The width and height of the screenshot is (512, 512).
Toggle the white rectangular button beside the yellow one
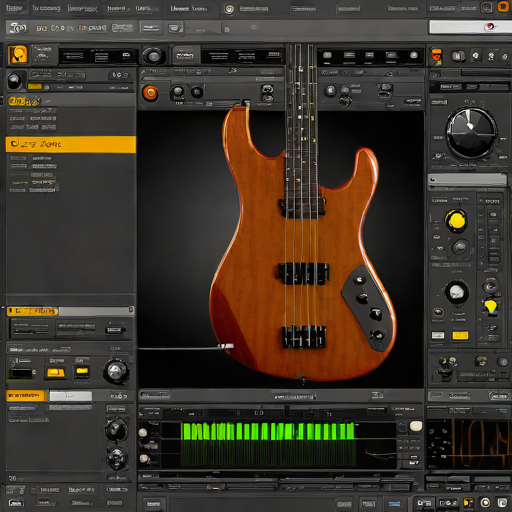click(438, 335)
